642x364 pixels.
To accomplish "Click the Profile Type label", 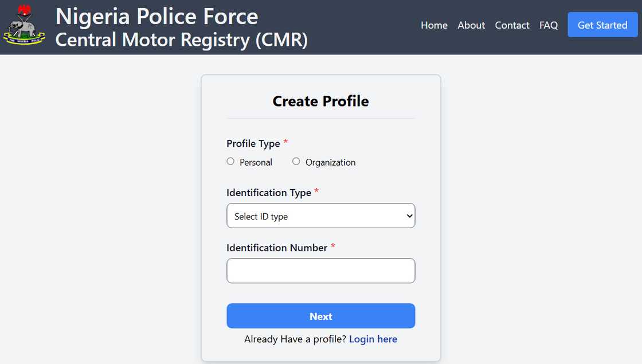I will (252, 143).
